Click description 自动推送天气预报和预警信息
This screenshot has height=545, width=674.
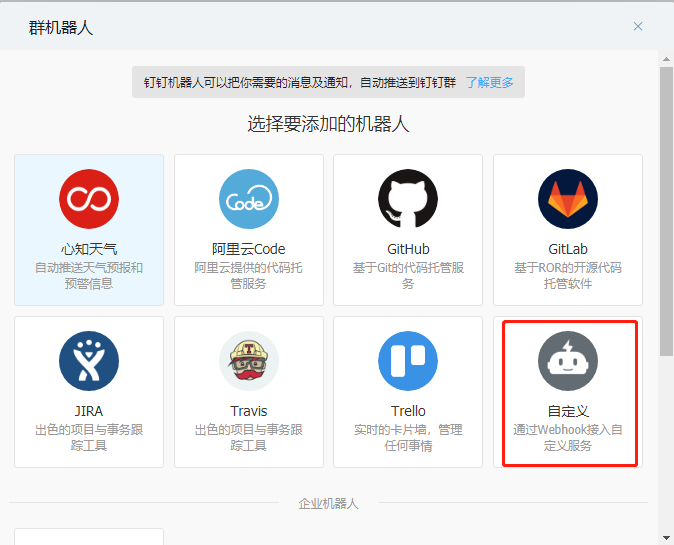pos(89,276)
